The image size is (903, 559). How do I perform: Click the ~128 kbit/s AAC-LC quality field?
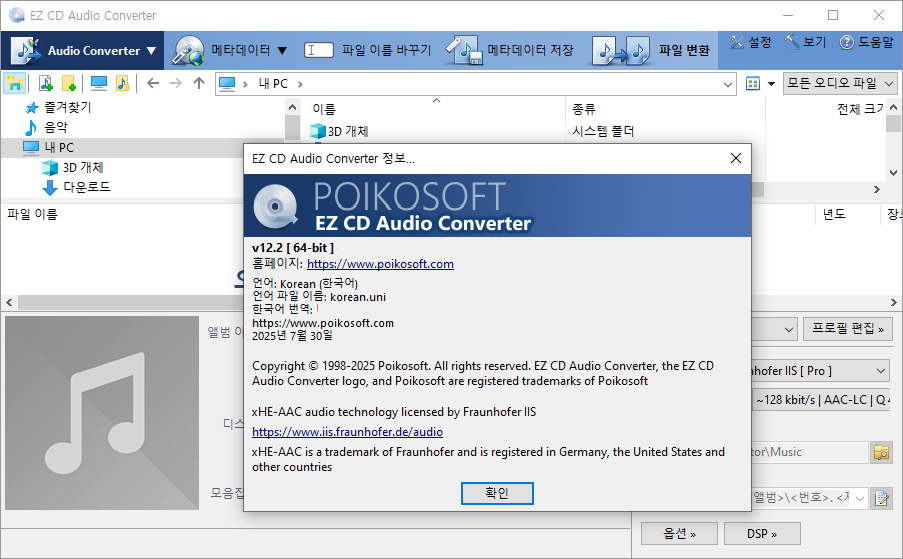[821, 400]
